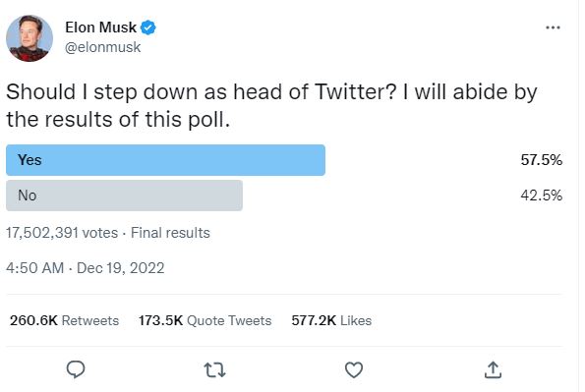585x392 pixels.
Task: Select the No poll result bar
Action: coord(124,196)
